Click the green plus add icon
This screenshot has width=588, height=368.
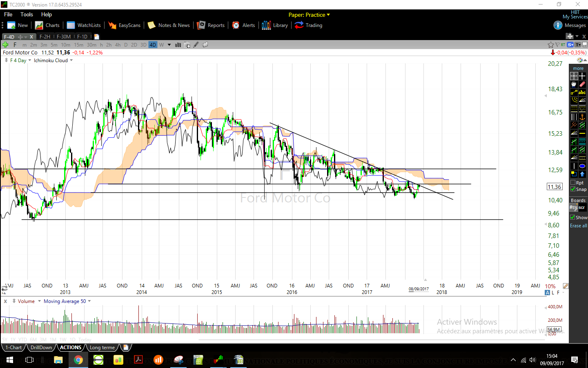(5, 45)
